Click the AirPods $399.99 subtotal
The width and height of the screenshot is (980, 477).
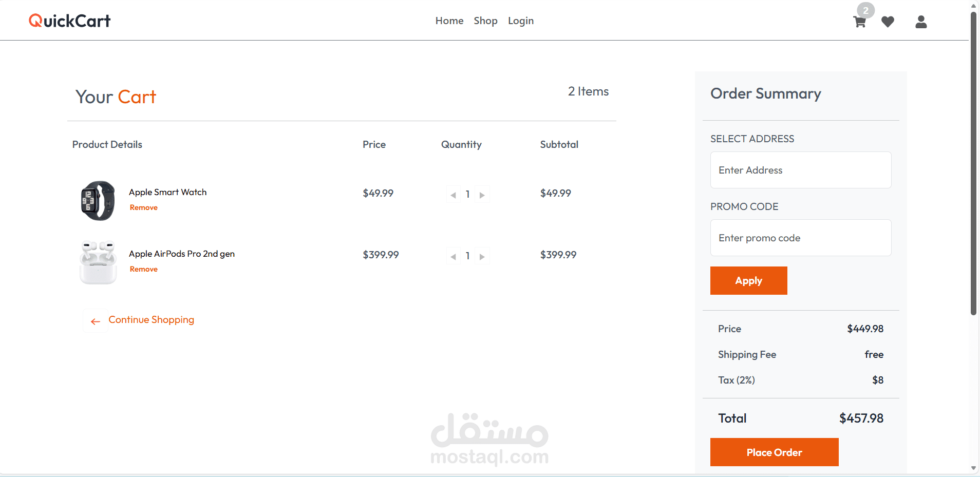pos(558,255)
